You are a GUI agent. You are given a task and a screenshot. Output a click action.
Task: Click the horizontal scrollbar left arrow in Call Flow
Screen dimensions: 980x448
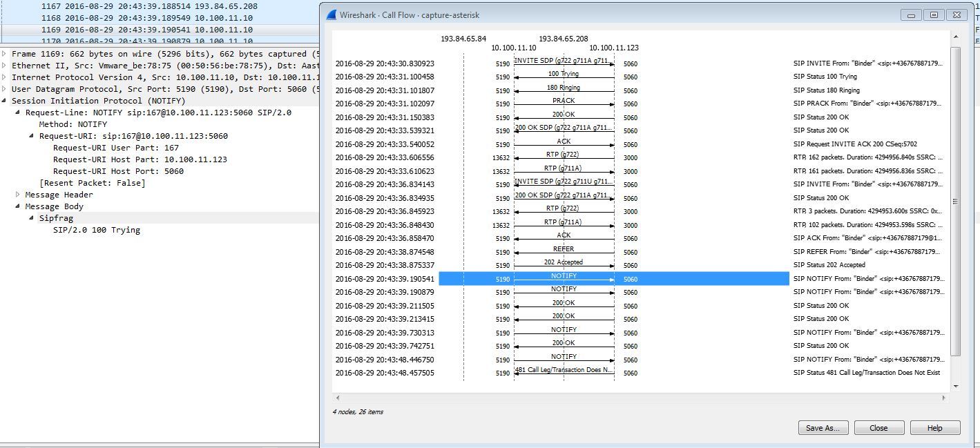click(x=337, y=398)
